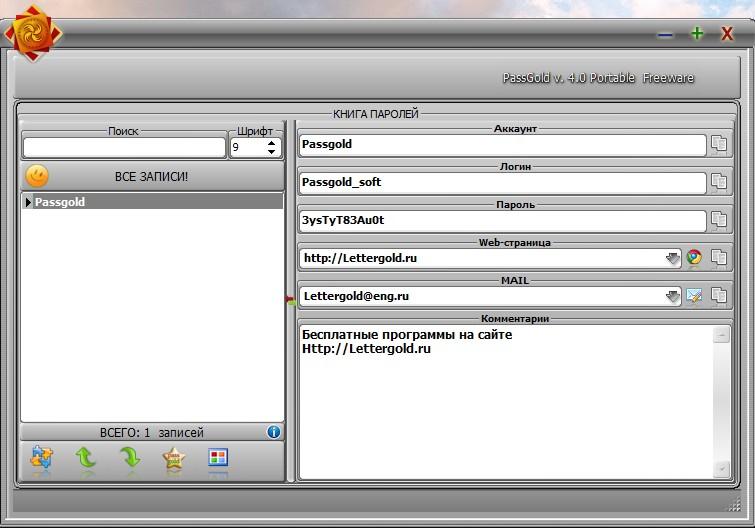755x528 pixels.
Task: Click the window resize grip corner
Action: click(x=735, y=505)
